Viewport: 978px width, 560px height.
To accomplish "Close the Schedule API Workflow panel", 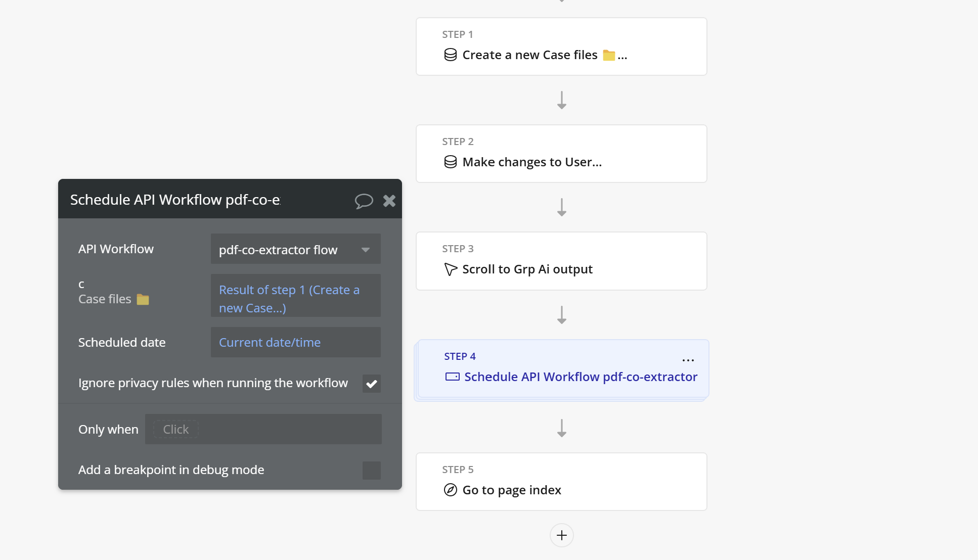I will click(389, 201).
